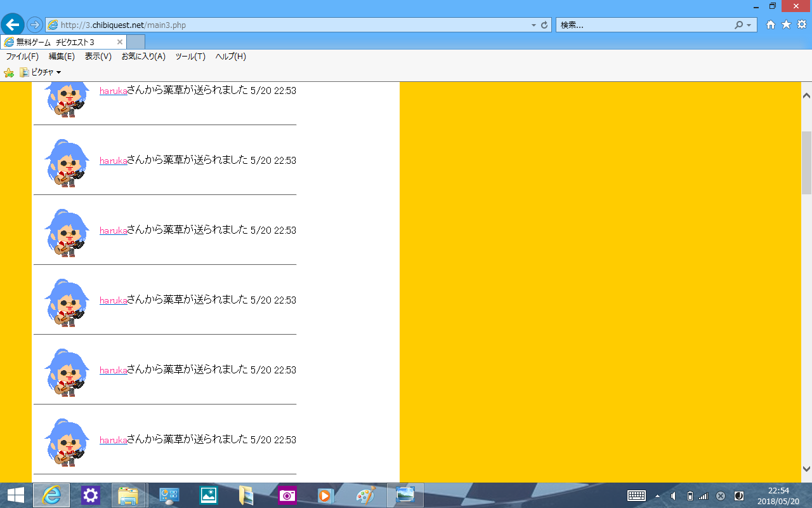Open the ファイル(F) menu
Screen dimensions: 812x508
pyautogui.click(x=22, y=57)
